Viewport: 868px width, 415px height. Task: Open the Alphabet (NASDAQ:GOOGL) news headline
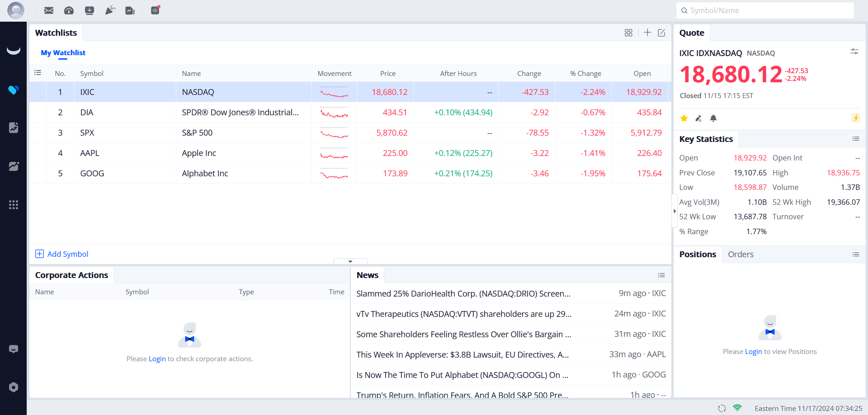click(x=462, y=375)
